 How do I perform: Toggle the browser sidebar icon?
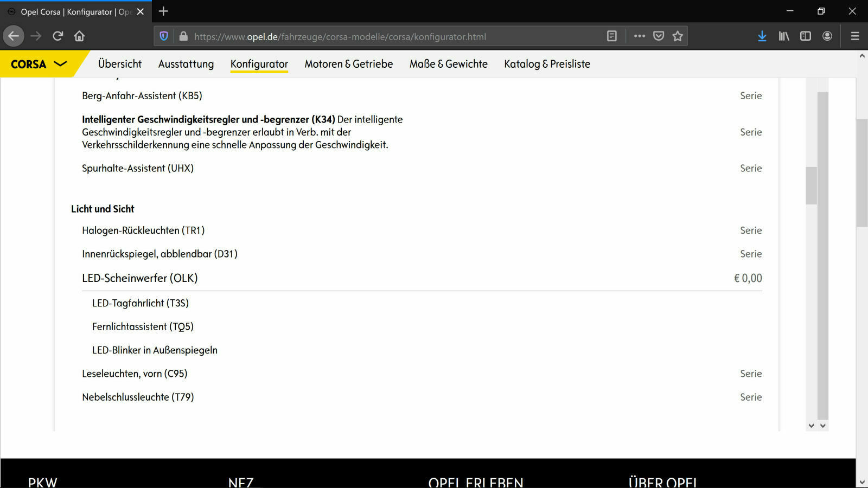click(805, 36)
